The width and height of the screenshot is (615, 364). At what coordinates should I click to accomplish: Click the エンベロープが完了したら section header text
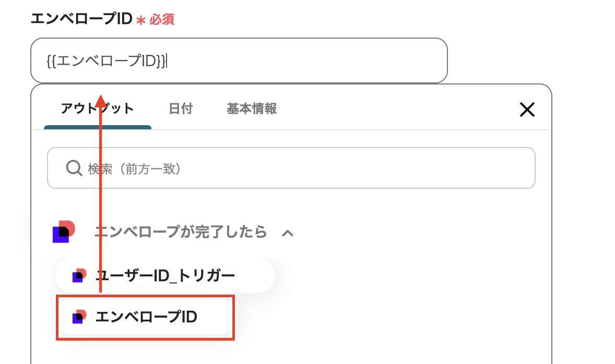pyautogui.click(x=181, y=232)
